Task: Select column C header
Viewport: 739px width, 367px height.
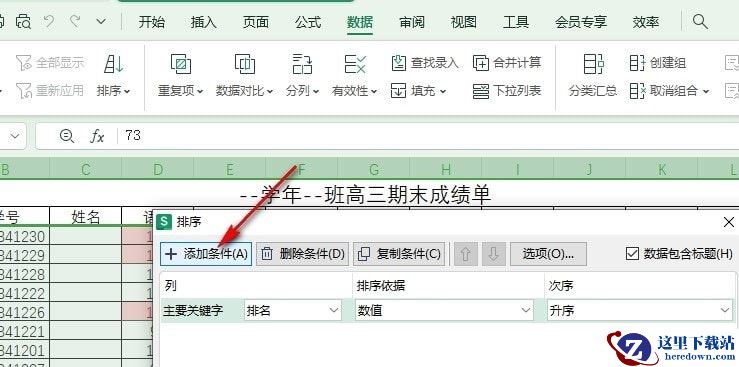Action: pos(85,169)
